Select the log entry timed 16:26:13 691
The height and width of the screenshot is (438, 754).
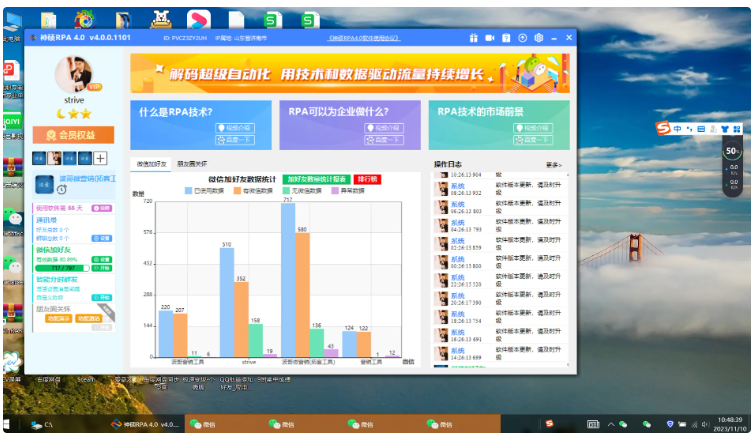[500, 335]
